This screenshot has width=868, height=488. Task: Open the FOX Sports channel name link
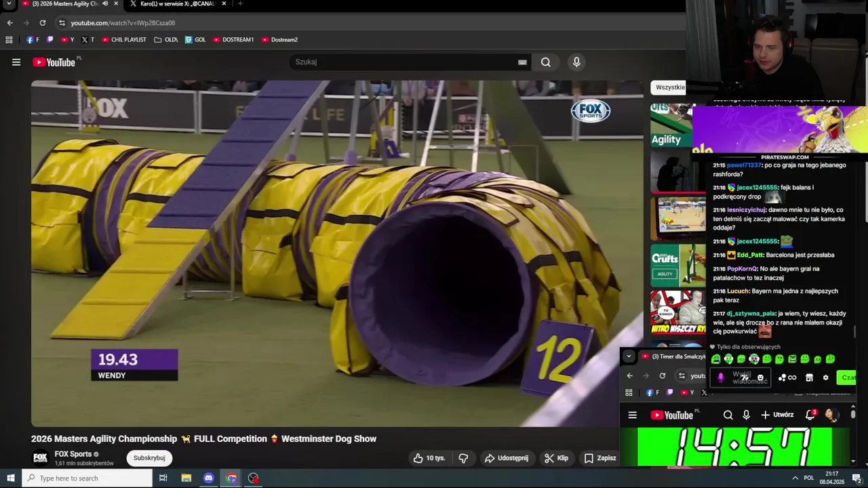click(x=73, y=454)
